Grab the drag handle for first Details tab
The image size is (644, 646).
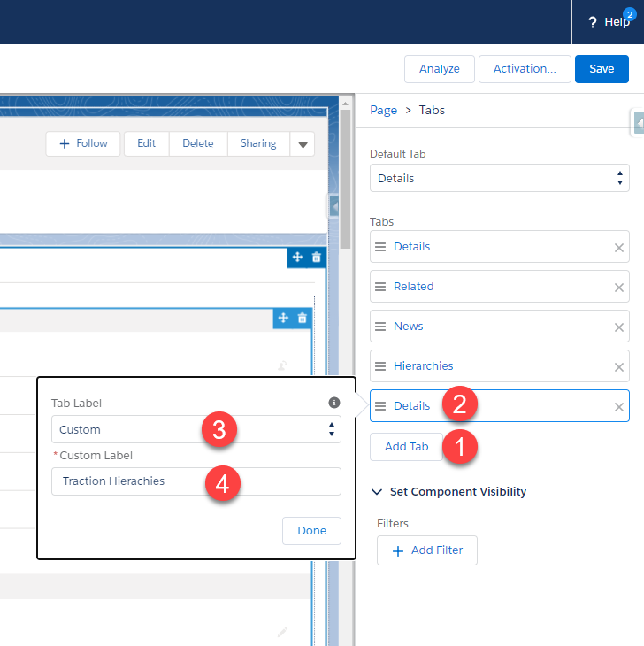(x=380, y=247)
